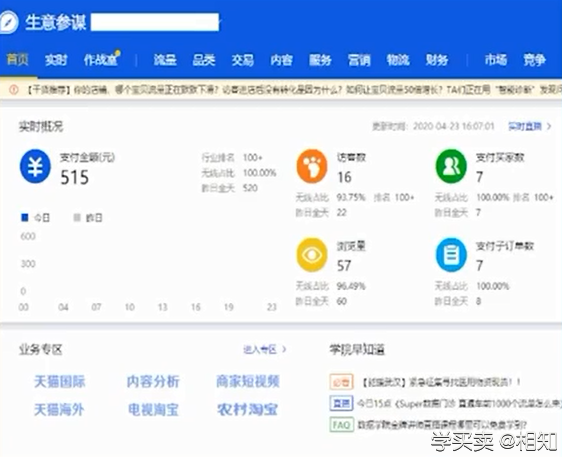Click the green 支付买家数 people icon
Screen dimensions: 562x457
pyautogui.click(x=451, y=166)
